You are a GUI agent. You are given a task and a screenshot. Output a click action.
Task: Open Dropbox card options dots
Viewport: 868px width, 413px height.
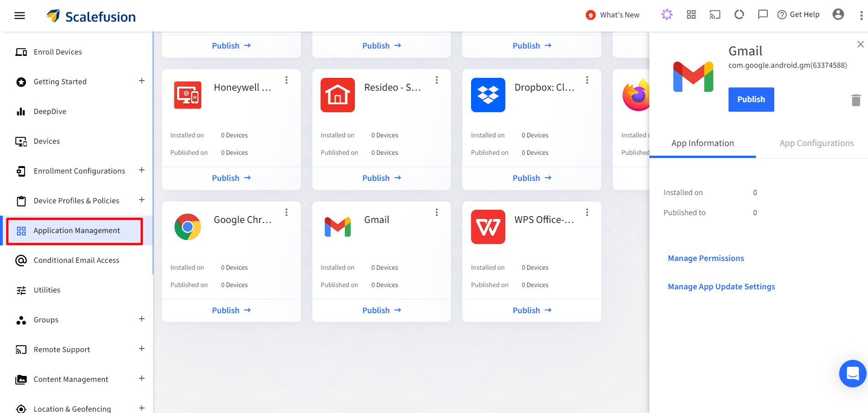point(587,80)
